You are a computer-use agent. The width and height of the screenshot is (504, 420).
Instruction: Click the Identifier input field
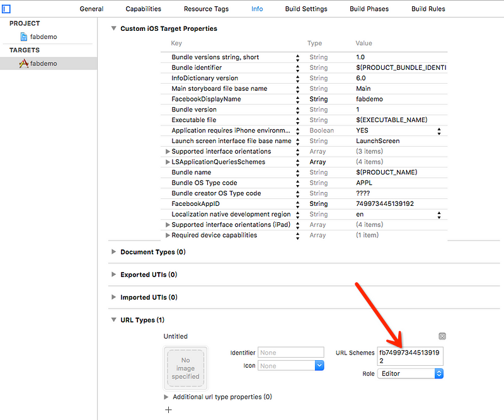(291, 352)
